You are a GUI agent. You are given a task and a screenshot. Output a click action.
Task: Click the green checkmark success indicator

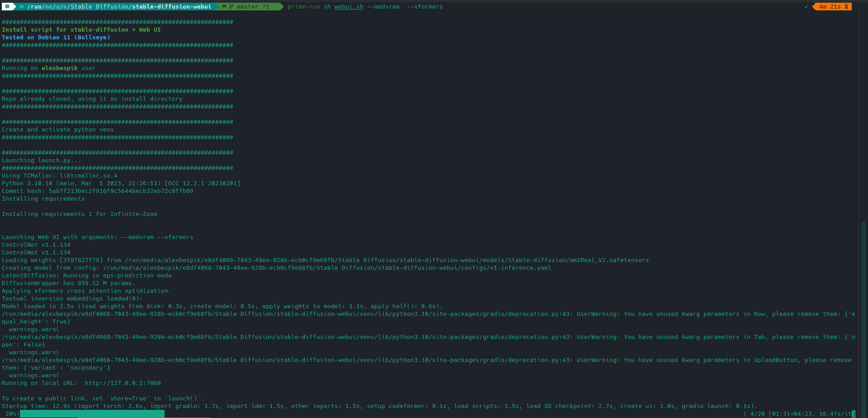807,6
